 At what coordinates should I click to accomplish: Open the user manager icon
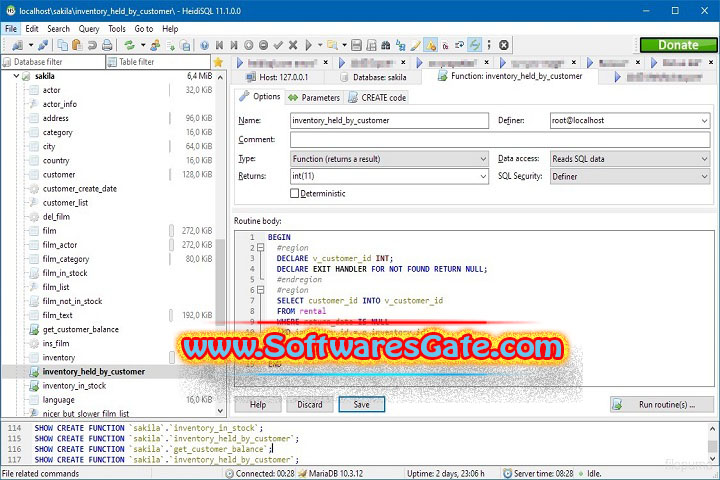pyautogui.click(x=155, y=45)
